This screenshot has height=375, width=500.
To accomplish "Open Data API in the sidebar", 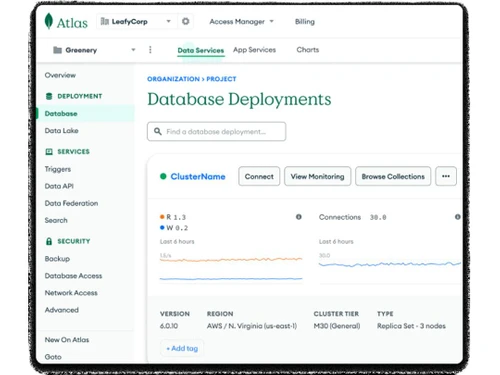I will (x=59, y=186).
